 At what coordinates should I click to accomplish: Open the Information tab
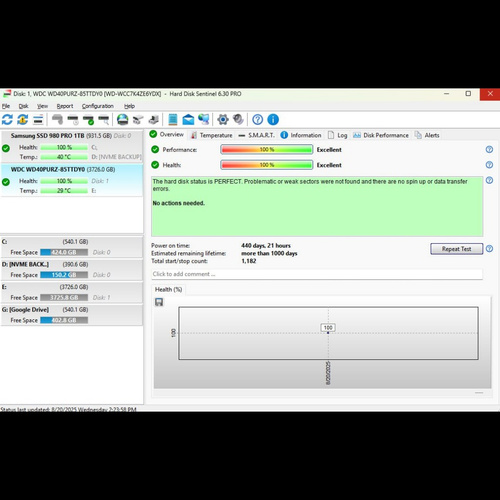point(301,135)
